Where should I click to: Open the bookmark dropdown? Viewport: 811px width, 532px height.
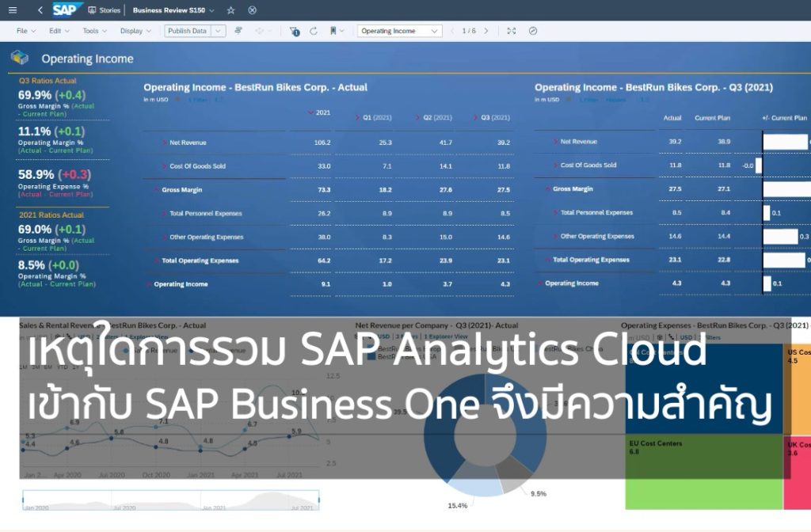point(336,31)
